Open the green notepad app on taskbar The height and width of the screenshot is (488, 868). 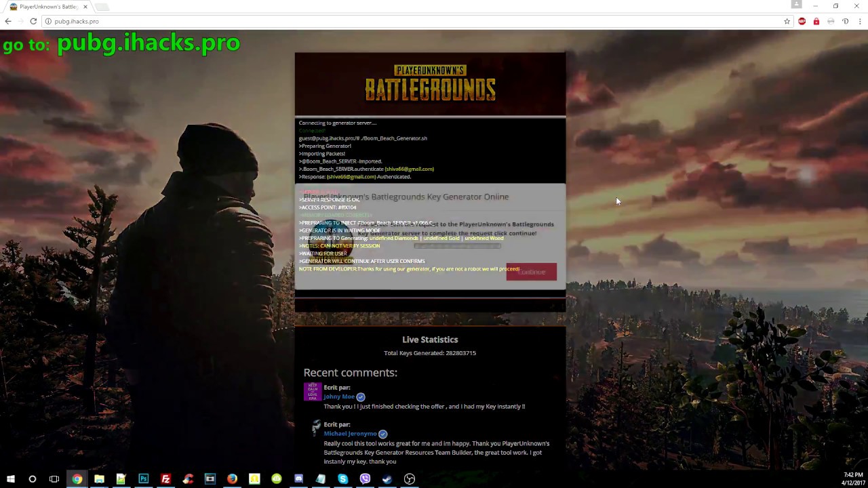(x=121, y=479)
